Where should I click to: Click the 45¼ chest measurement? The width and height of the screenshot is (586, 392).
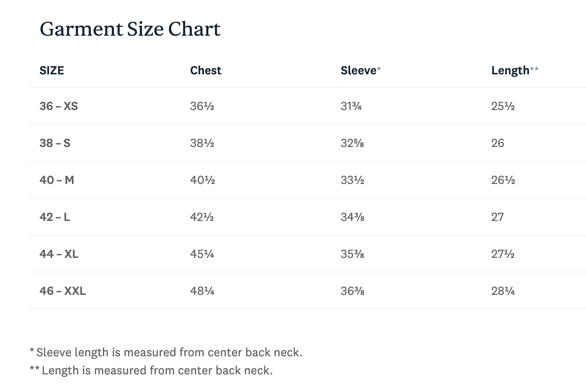[x=202, y=254]
